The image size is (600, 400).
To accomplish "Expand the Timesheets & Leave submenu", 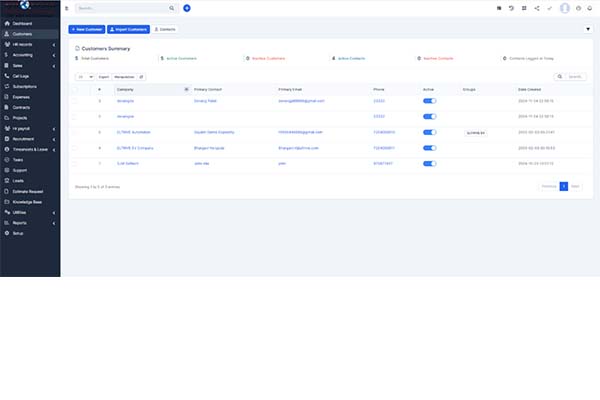I will point(54,150).
